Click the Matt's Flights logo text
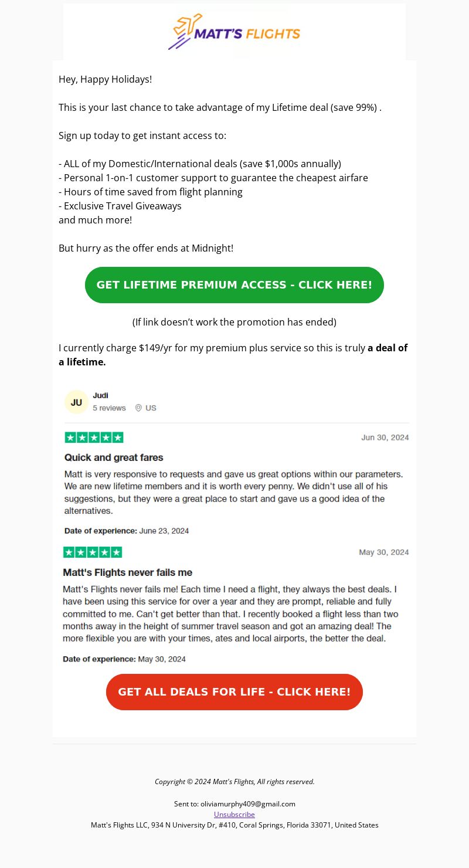The height and width of the screenshot is (868, 469). coord(247,34)
